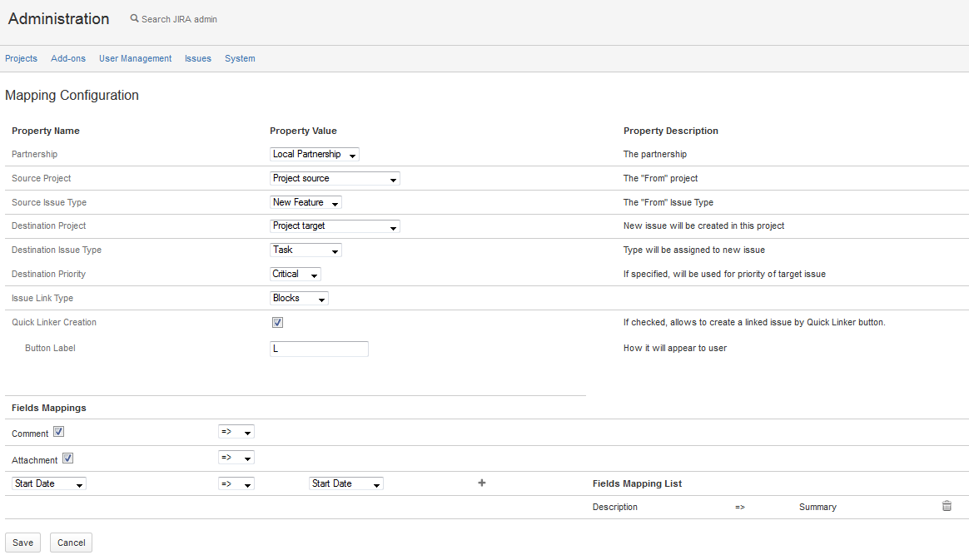Screen dimensions: 969x560
Task: Open the Projects admin menu
Action: tap(21, 58)
